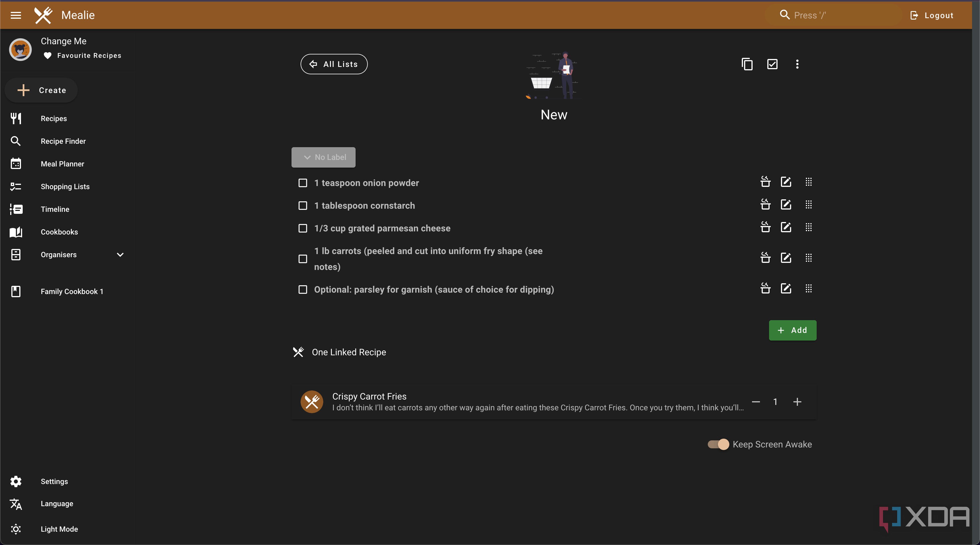The image size is (980, 545).
Task: Open the hamburger navigation menu
Action: pyautogui.click(x=16, y=15)
